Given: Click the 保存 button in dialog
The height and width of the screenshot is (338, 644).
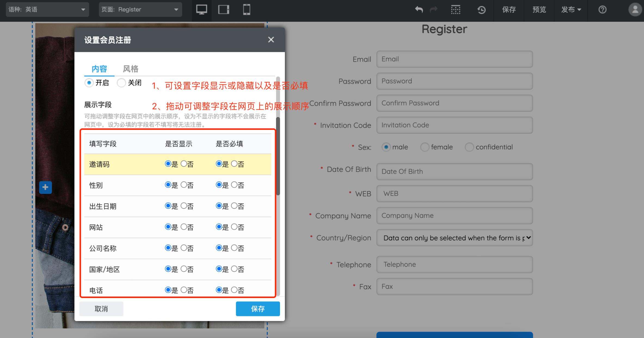Looking at the screenshot, I should [x=257, y=309].
